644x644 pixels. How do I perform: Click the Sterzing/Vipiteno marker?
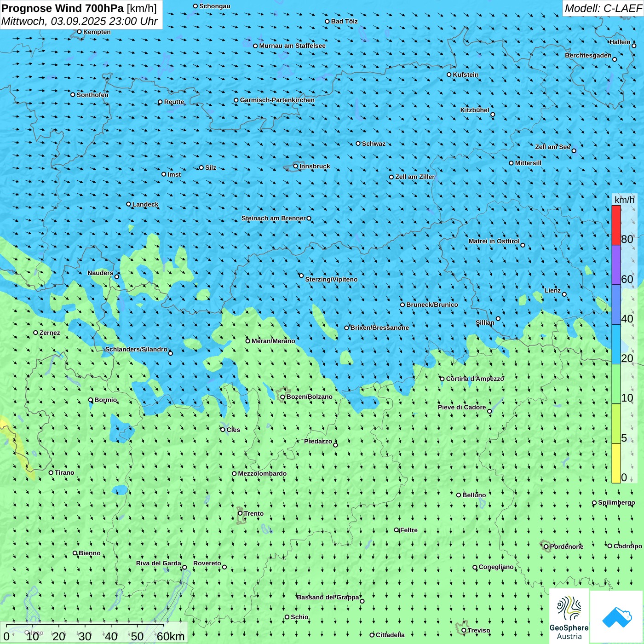pos(301,276)
